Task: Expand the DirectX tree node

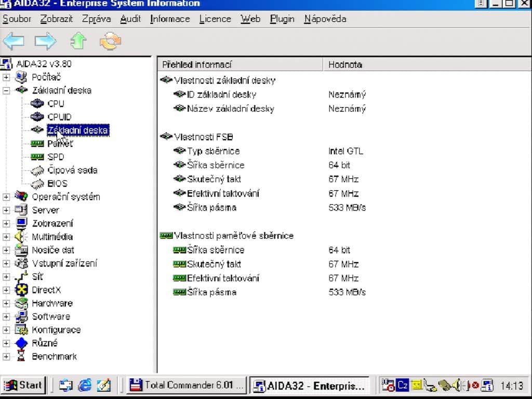Action: point(6,290)
